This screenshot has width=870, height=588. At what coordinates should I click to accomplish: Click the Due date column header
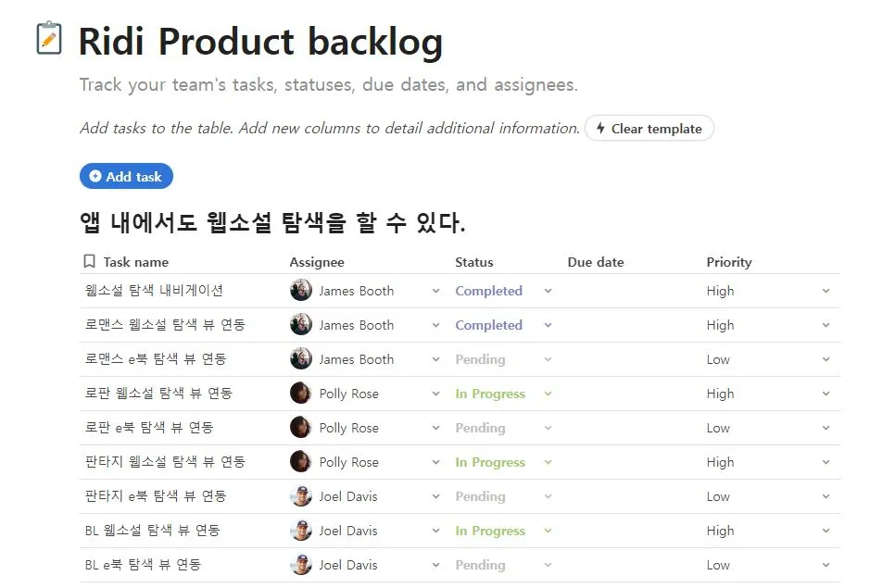[x=596, y=262]
